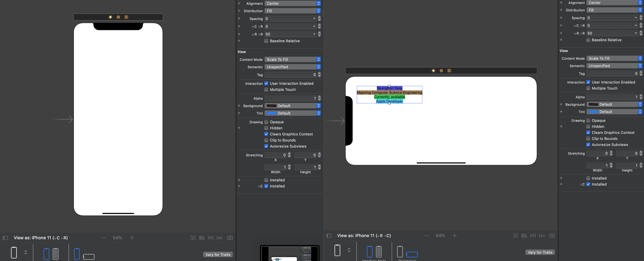Enable Baseline Relative in portrait-side inspector
The image size is (644, 261).
266,41
